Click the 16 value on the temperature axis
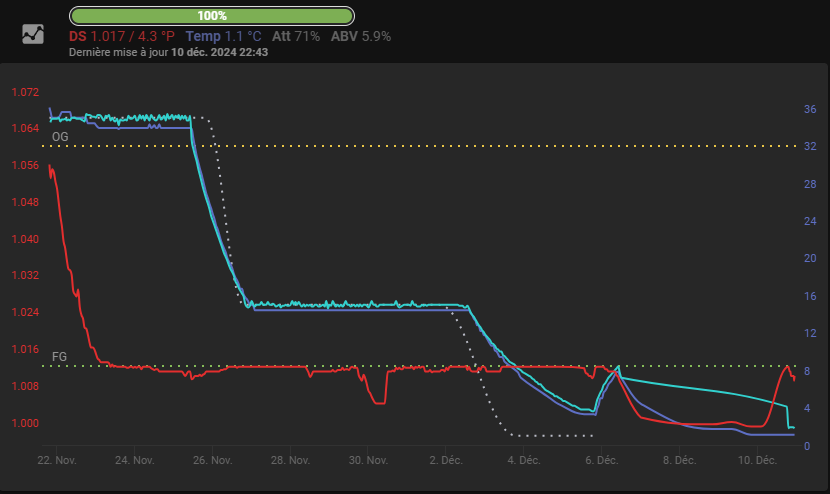 coord(810,296)
